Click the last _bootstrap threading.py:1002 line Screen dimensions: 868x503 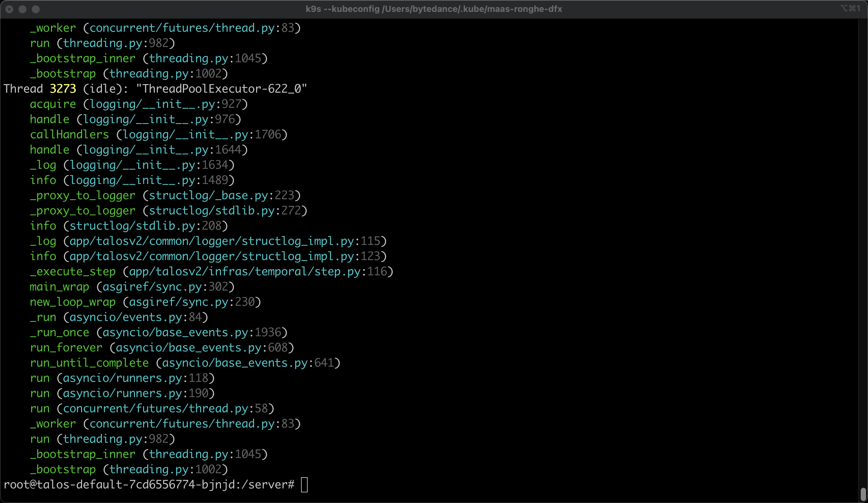pos(129,469)
